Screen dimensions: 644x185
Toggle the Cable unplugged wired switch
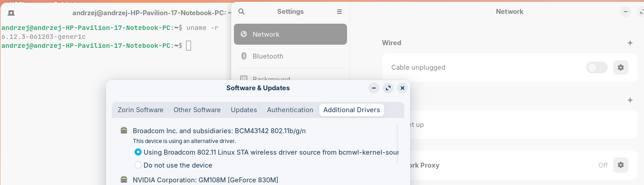pyautogui.click(x=597, y=67)
